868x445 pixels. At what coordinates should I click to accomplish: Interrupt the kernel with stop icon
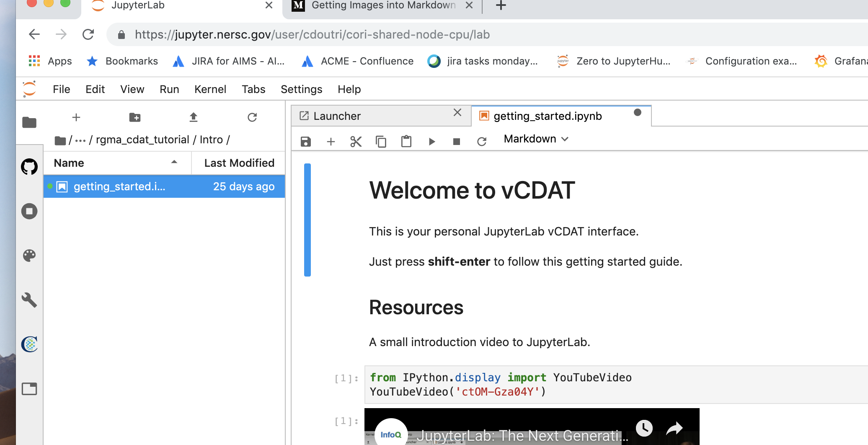(x=457, y=142)
